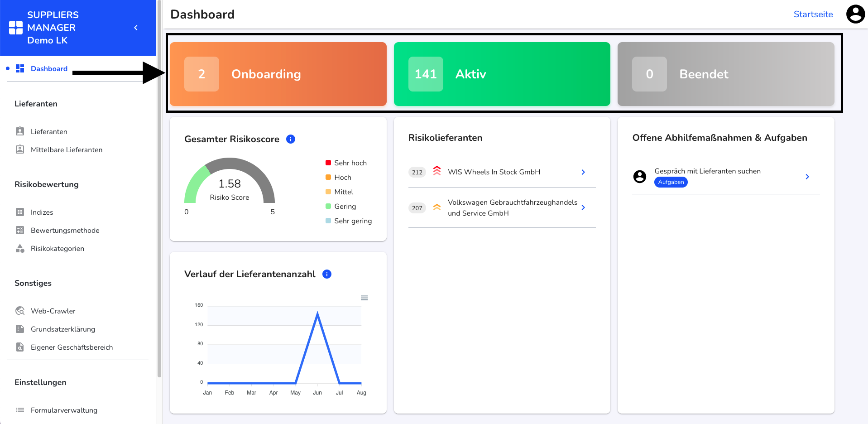Open Eigener Geschäftsbereich page

[x=72, y=347]
